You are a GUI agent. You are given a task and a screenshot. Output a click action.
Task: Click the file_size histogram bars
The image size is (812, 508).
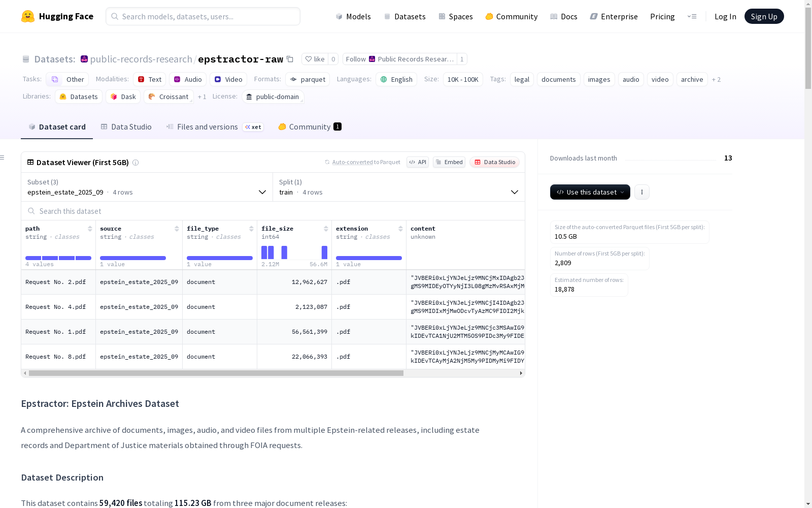[294, 252]
